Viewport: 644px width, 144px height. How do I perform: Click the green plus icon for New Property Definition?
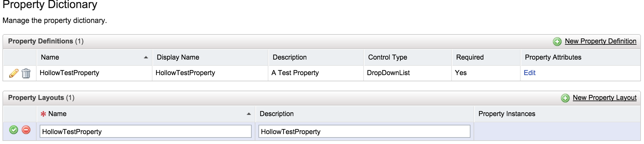click(x=557, y=42)
